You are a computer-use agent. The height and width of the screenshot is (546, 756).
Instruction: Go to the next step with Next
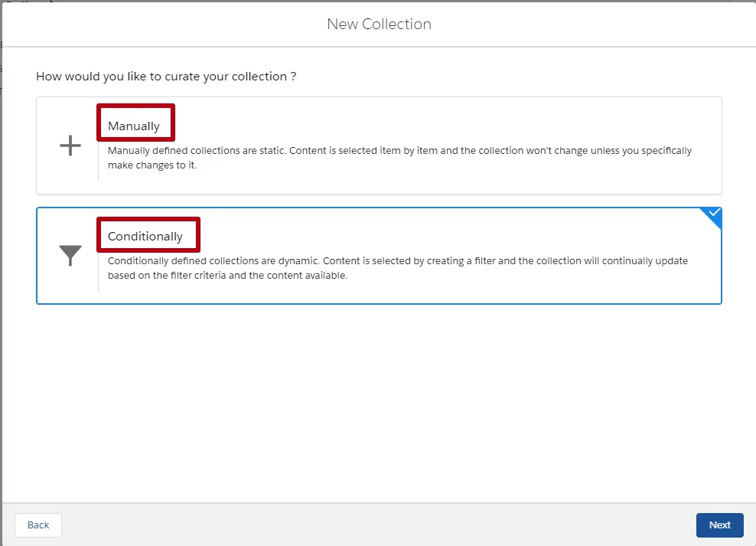click(x=719, y=525)
